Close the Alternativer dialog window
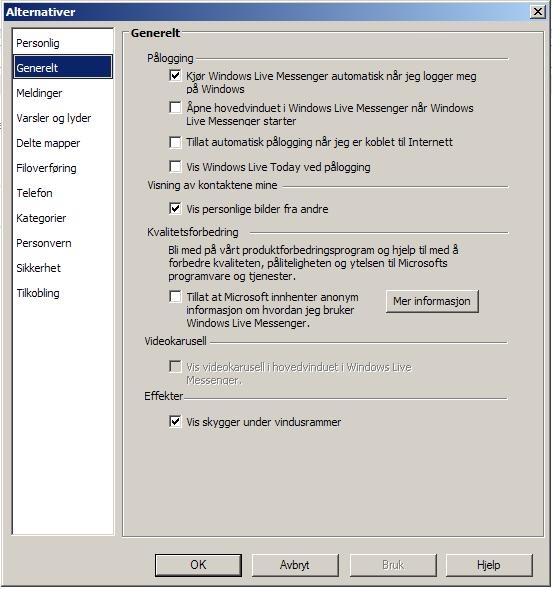Image resolution: width=552 pixels, height=589 pixels. pyautogui.click(x=538, y=12)
